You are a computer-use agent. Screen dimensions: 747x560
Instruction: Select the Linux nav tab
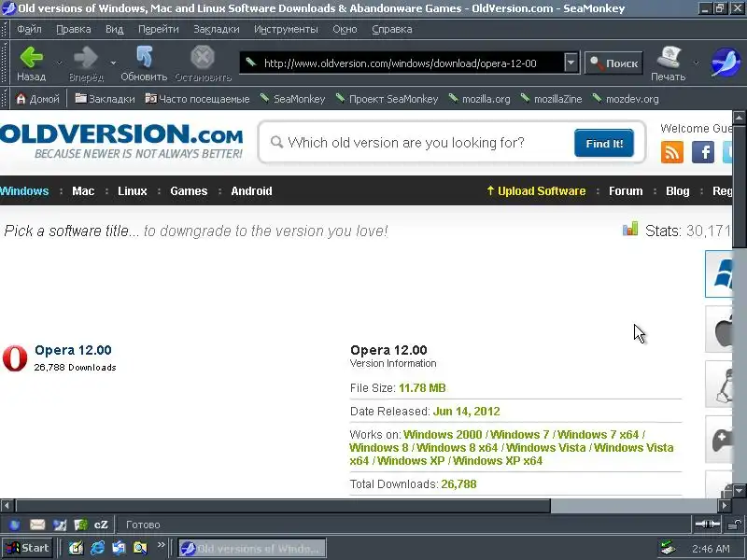coord(132,191)
